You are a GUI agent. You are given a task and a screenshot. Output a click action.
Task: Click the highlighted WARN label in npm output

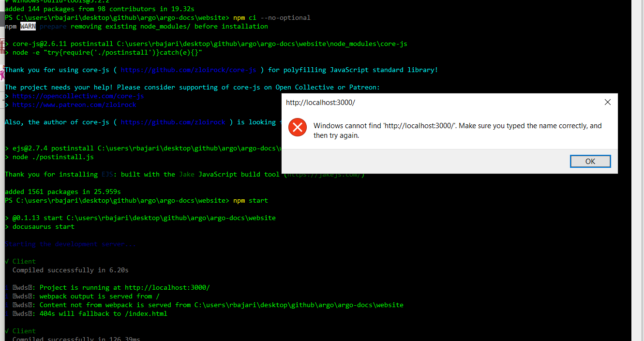[x=28, y=26]
